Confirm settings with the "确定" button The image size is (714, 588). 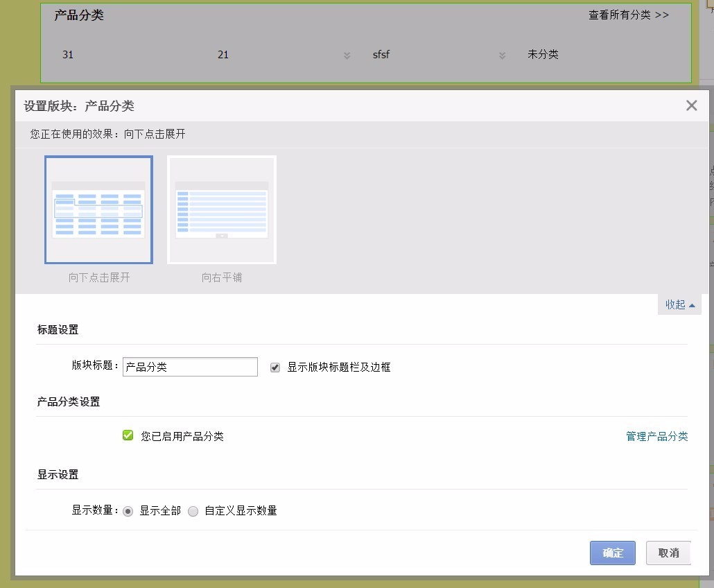pyautogui.click(x=612, y=553)
